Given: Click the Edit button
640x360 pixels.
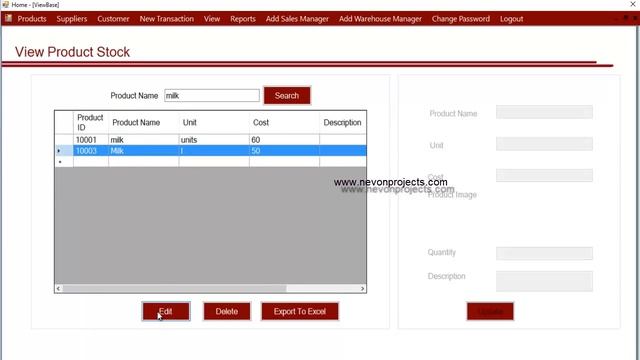Looking at the screenshot, I should [x=166, y=311].
